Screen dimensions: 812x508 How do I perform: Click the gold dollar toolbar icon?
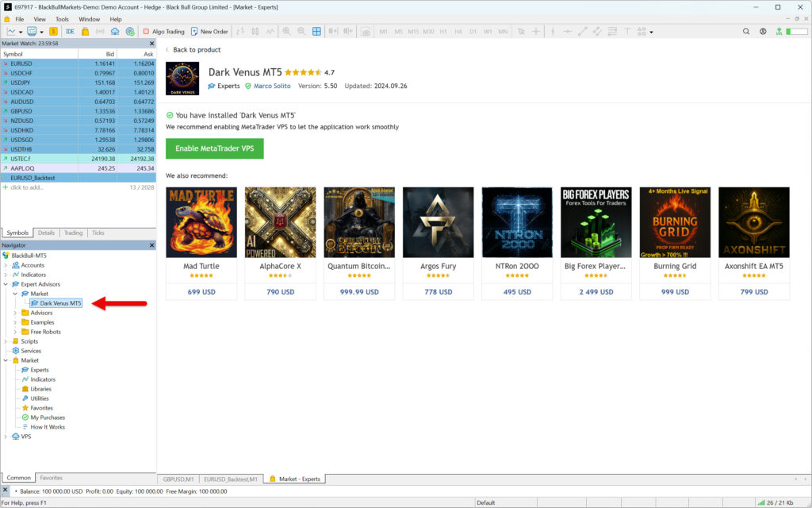click(53, 32)
